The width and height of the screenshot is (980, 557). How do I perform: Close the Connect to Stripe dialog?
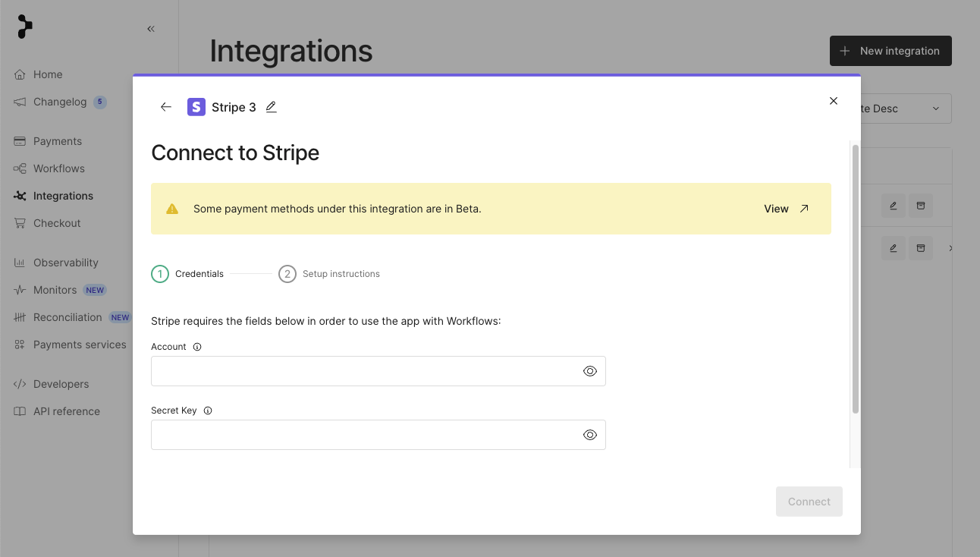tap(834, 101)
